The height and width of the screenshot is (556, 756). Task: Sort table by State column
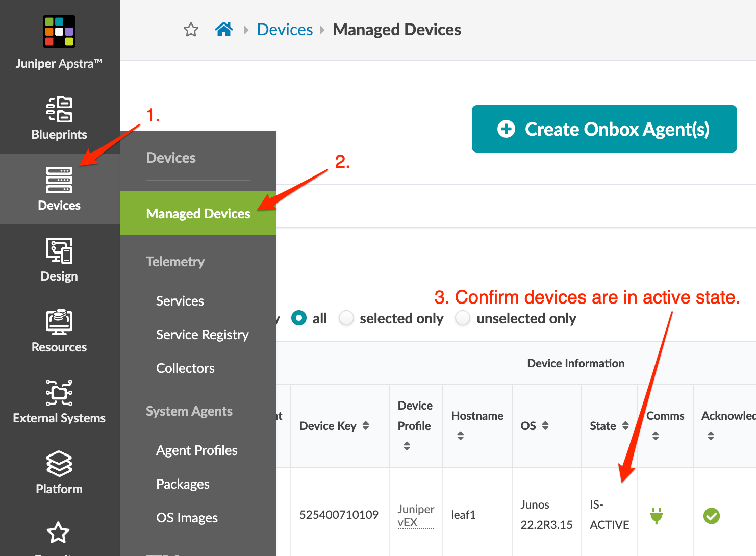625,426
